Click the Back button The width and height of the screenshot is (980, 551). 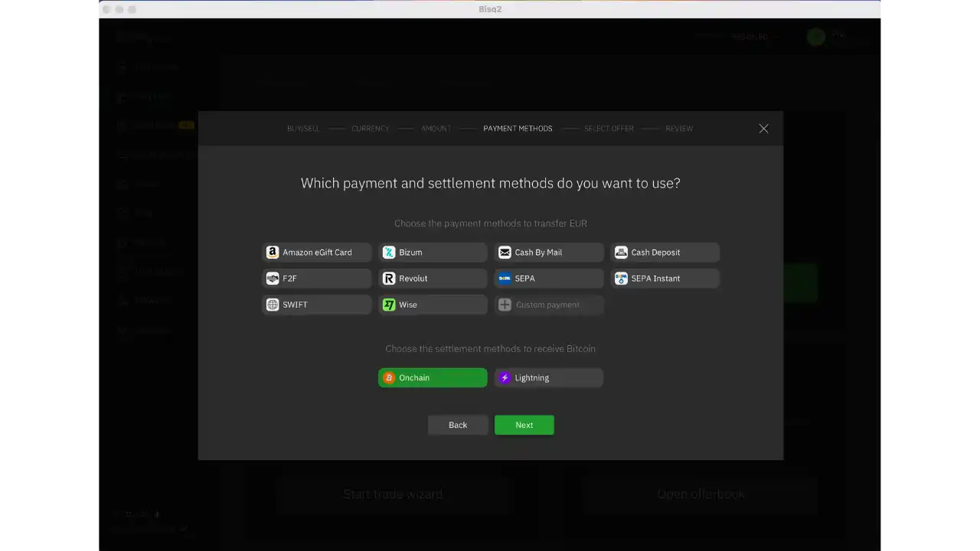(x=457, y=425)
